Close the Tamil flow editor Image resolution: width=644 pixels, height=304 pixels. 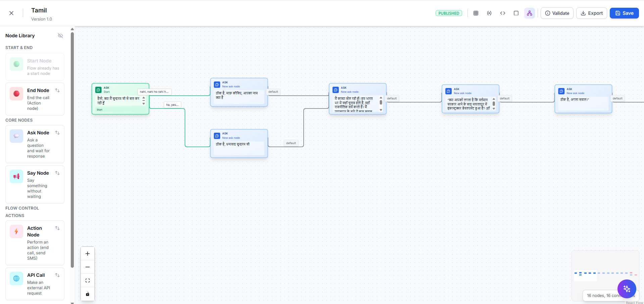[x=11, y=13]
